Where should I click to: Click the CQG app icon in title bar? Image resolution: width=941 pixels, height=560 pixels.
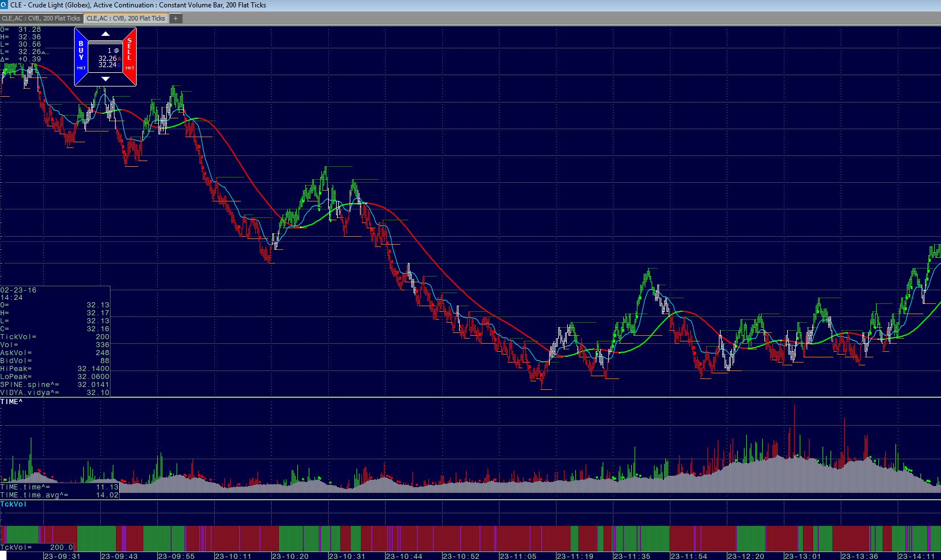pyautogui.click(x=5, y=5)
